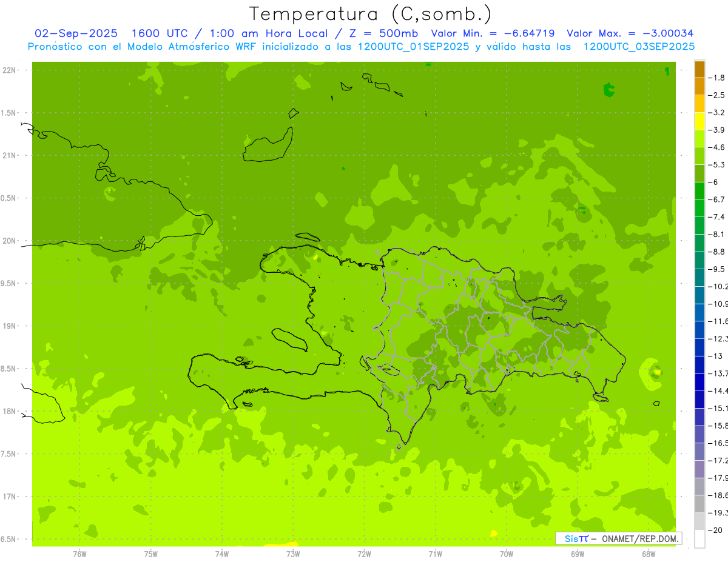Click the '74W' longitude label
Image resolution: width=728 pixels, height=562 pixels.
[222, 554]
